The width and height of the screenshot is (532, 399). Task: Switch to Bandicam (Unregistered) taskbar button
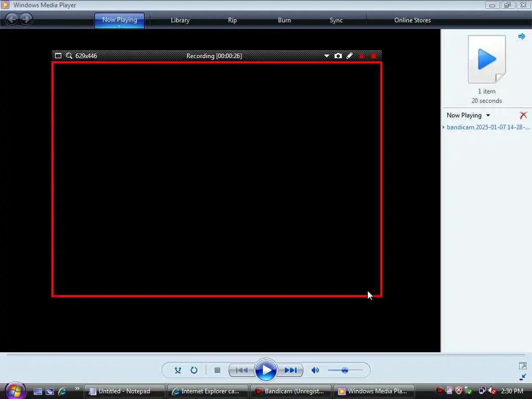[x=291, y=391]
